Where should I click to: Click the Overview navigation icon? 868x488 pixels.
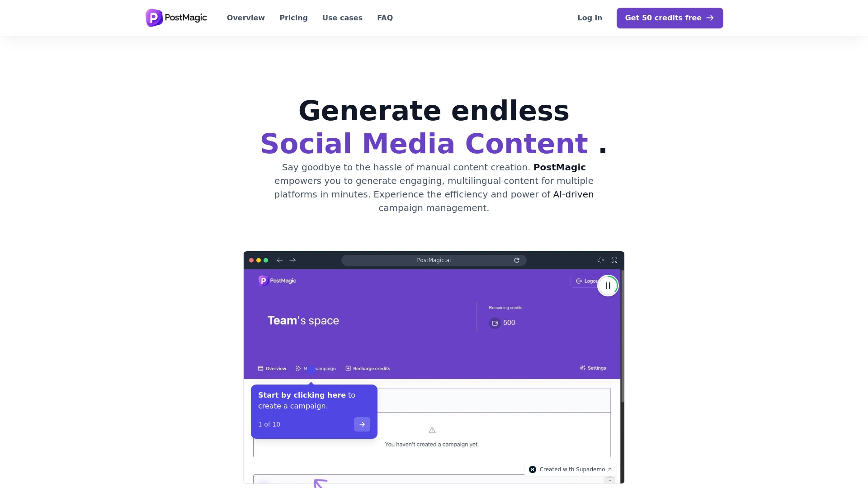click(246, 18)
